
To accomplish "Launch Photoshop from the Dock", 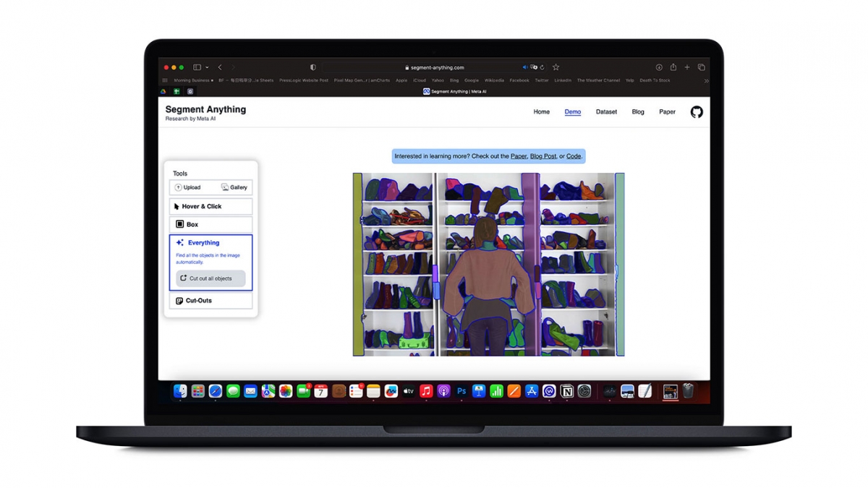I will click(461, 391).
